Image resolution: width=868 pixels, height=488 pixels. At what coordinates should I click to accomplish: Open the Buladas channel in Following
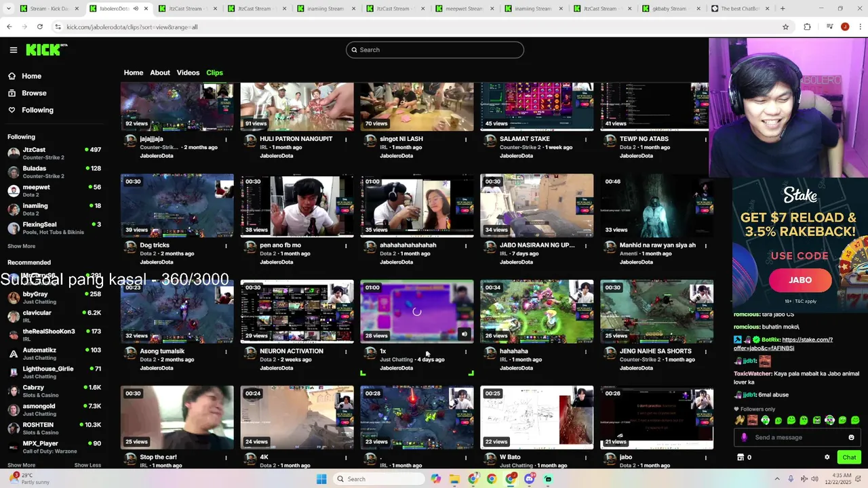click(x=54, y=172)
